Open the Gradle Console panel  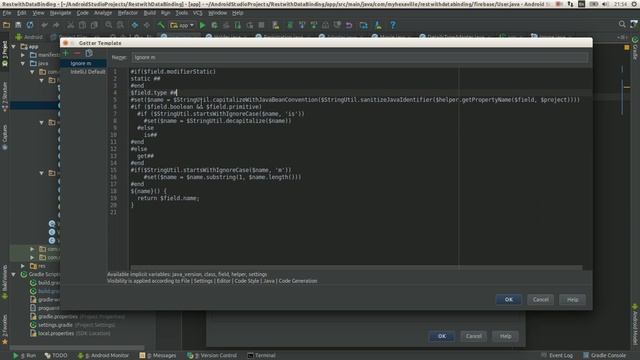point(604,356)
